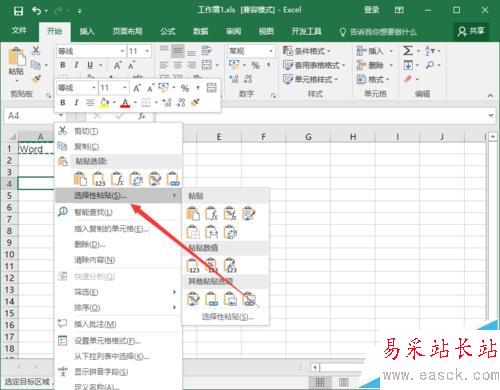Click Paste Formatting icon in other paste options
500x390 pixels.
[193, 299]
